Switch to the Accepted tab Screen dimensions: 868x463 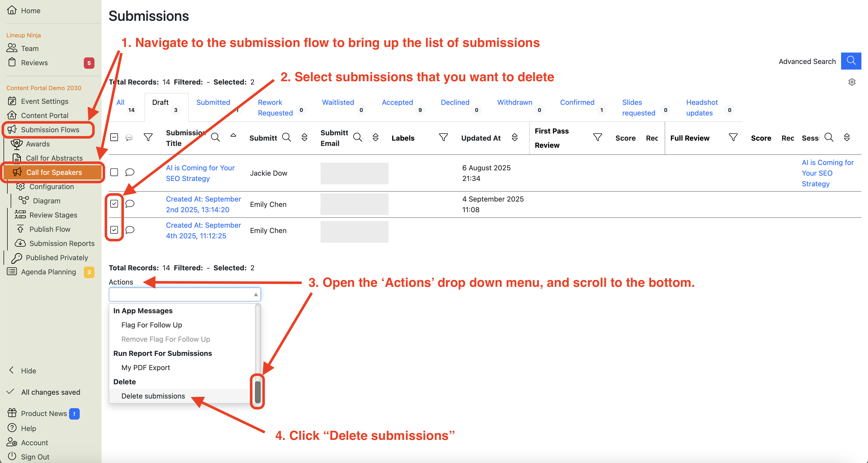(x=397, y=102)
